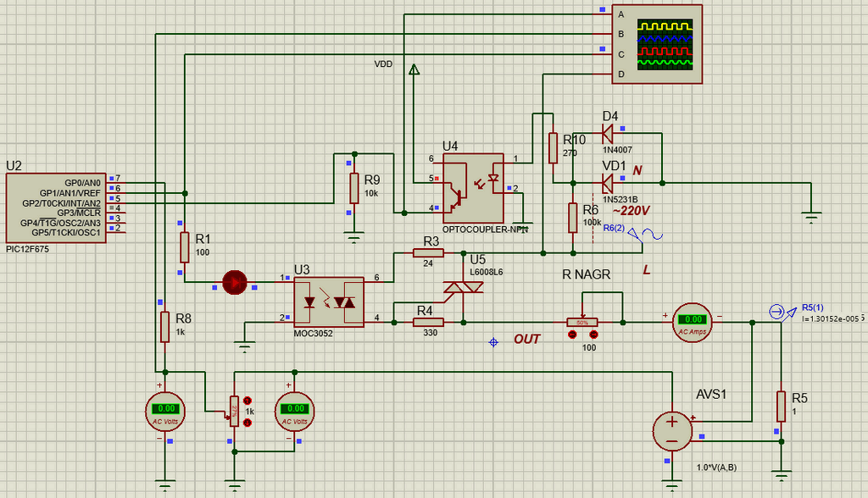
Task: Select resistor R4 330 ohm
Action: pyautogui.click(x=428, y=322)
